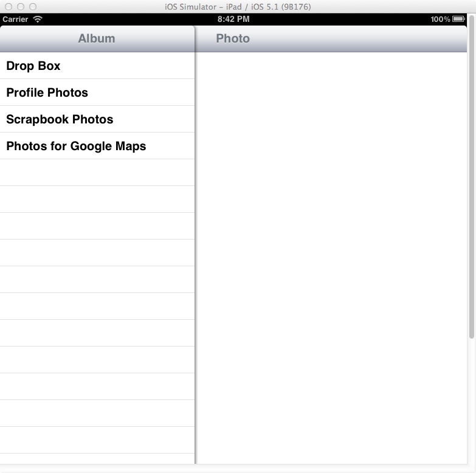Tap the empty row below Photos for Google Maps
The image size is (476, 473).
coord(97,173)
